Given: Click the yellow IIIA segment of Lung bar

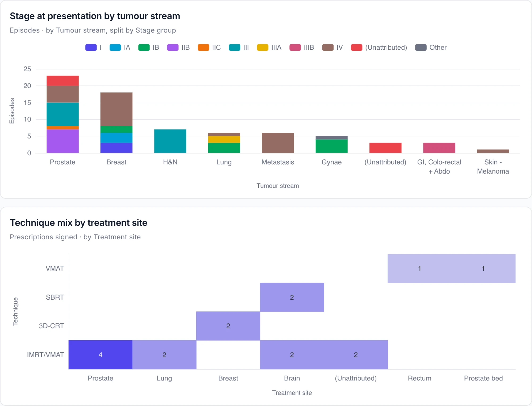Looking at the screenshot, I should point(224,140).
